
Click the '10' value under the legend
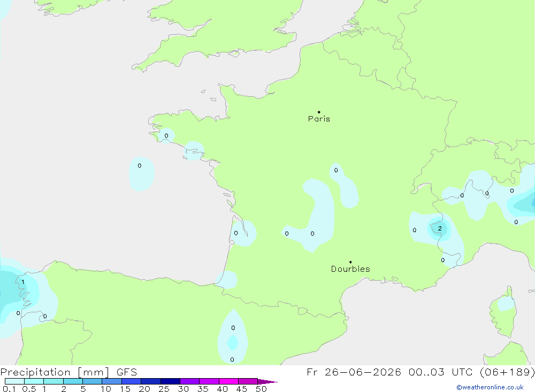pos(106,389)
